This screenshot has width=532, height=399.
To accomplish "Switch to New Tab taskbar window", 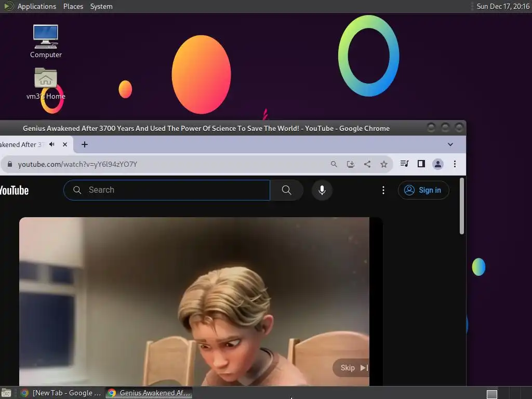I will pos(61,393).
